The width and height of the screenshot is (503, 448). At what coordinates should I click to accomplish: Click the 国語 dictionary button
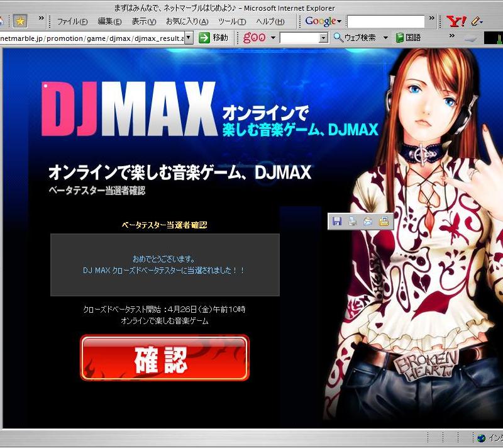point(408,38)
